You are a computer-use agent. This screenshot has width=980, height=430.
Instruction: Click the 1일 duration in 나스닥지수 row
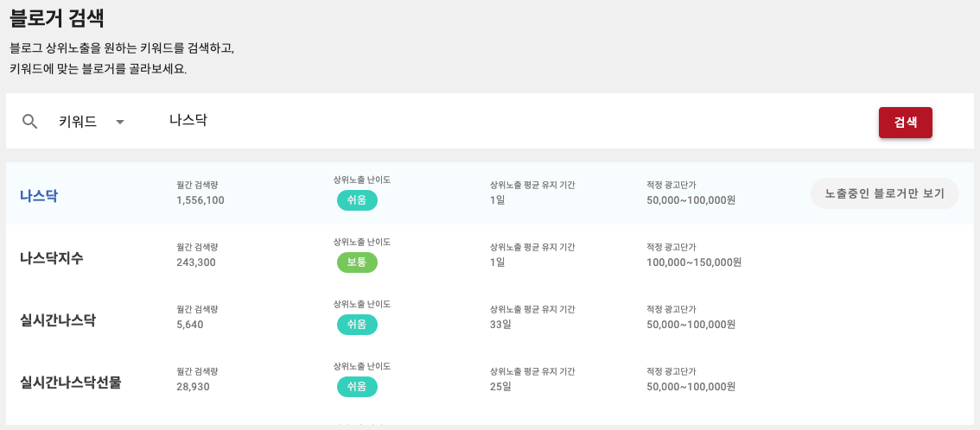pos(498,262)
